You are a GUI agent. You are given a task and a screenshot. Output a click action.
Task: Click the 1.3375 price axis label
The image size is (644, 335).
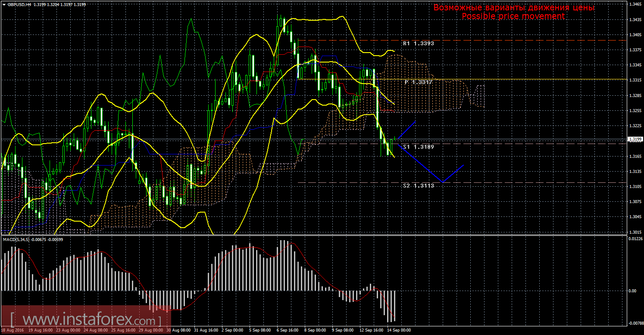click(635, 50)
